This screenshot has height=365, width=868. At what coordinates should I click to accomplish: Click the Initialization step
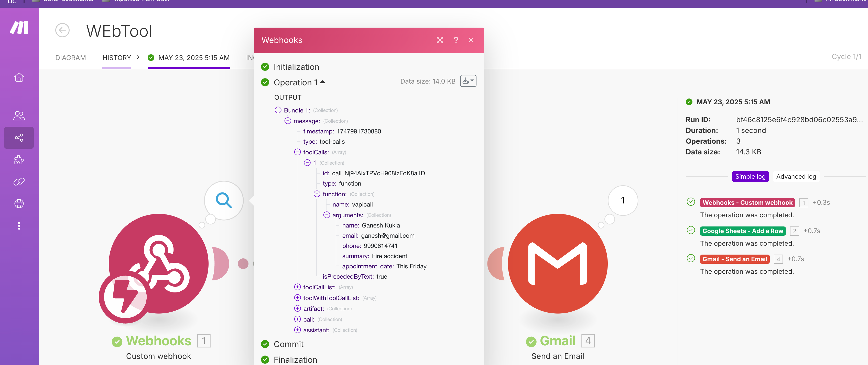pyautogui.click(x=296, y=67)
